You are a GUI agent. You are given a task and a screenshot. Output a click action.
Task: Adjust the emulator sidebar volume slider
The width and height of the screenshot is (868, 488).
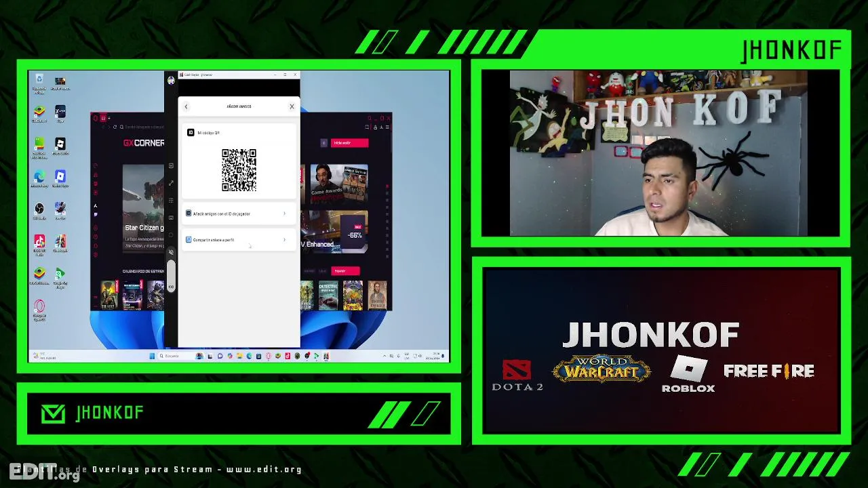(x=172, y=276)
